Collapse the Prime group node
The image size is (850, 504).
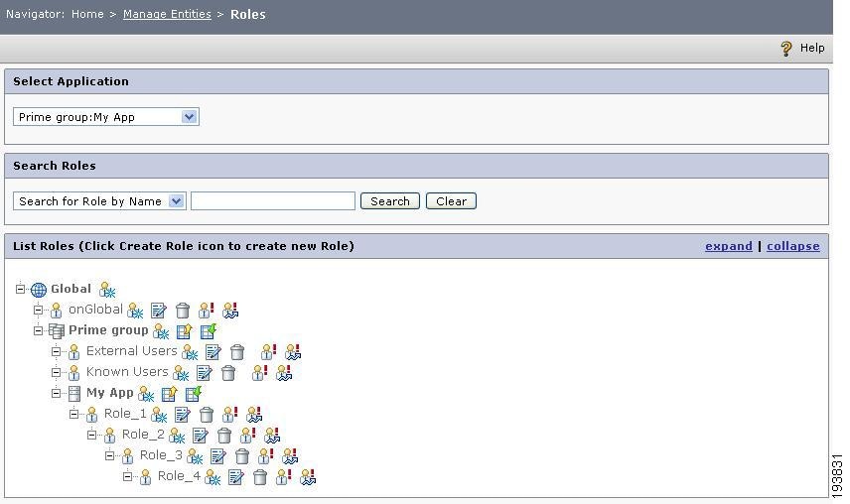pos(38,330)
